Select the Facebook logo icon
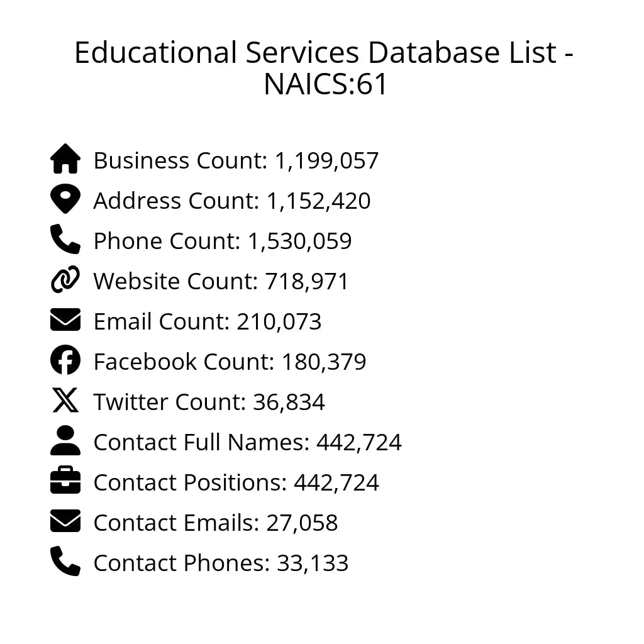Image resolution: width=644 pixels, height=644 pixels. pyautogui.click(x=65, y=360)
